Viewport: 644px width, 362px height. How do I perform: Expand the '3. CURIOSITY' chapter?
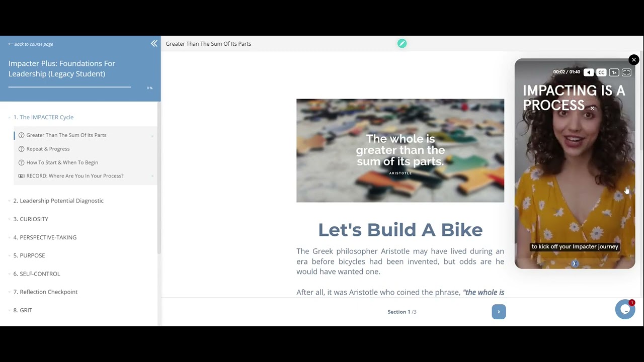coord(31,219)
